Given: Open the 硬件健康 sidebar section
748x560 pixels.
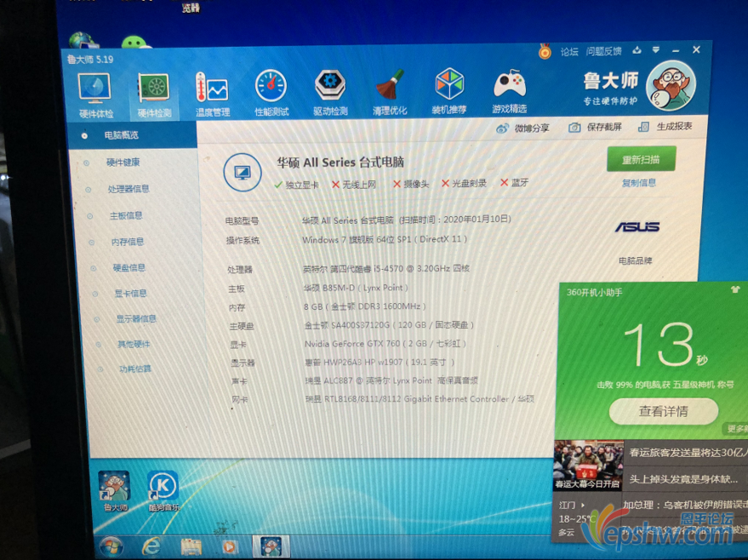Looking at the screenshot, I should coord(123,163).
